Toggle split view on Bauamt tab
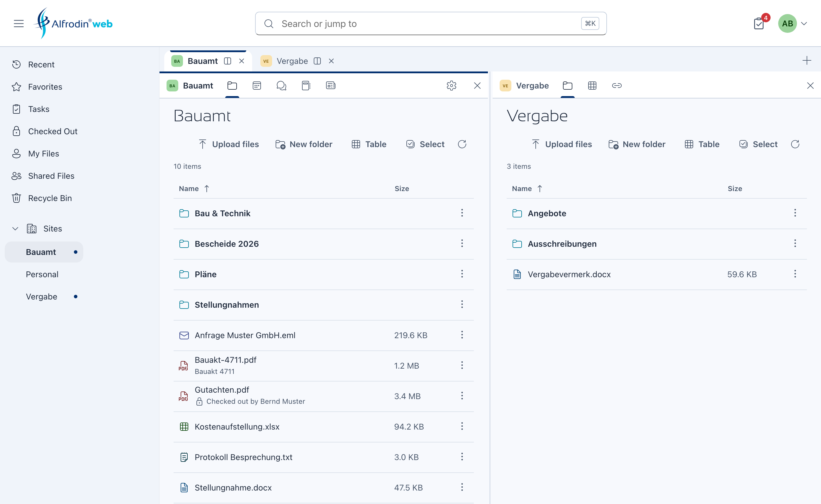Image resolution: width=821 pixels, height=504 pixels. point(228,61)
